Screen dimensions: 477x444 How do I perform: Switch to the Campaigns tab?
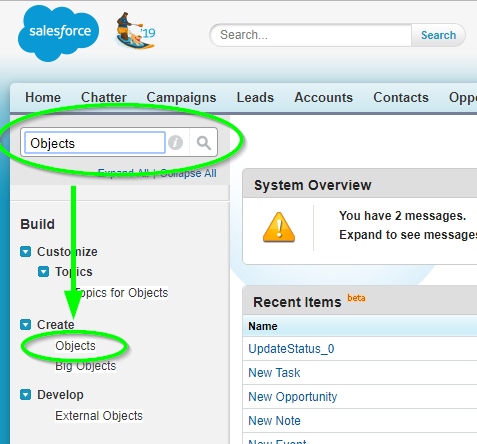tap(181, 98)
